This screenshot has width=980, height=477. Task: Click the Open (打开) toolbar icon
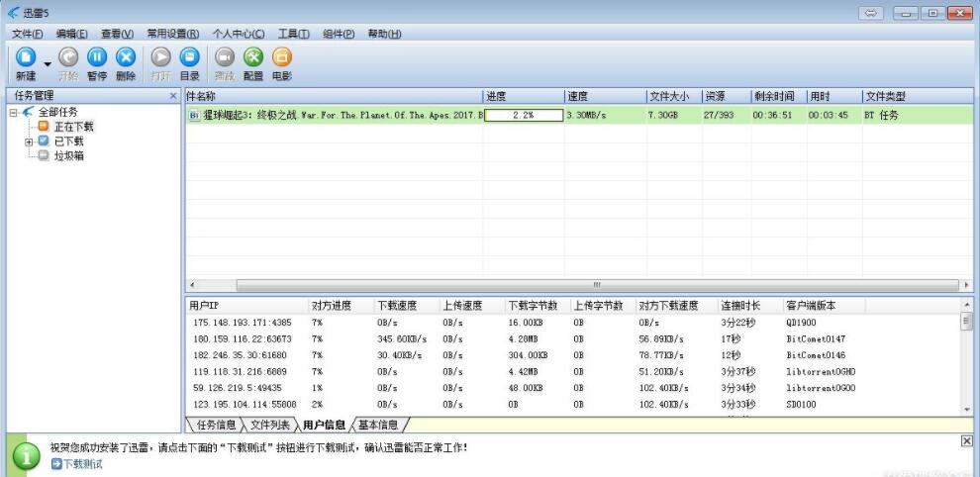160,57
